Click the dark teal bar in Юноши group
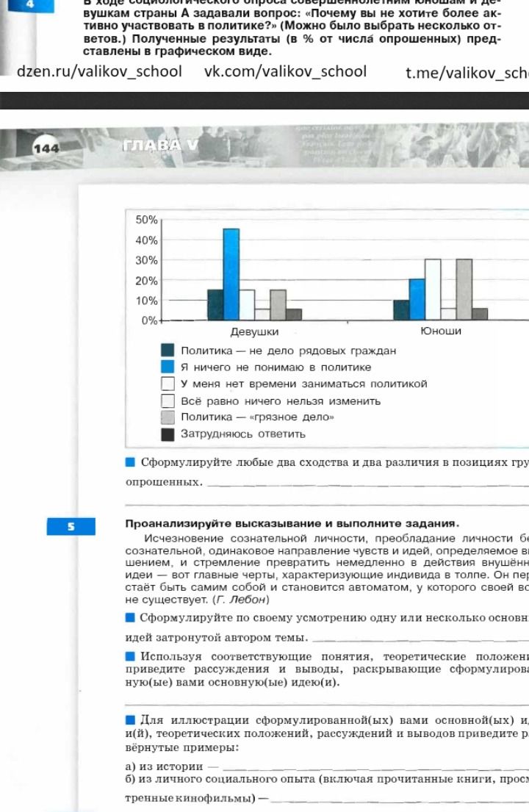 click(x=402, y=310)
